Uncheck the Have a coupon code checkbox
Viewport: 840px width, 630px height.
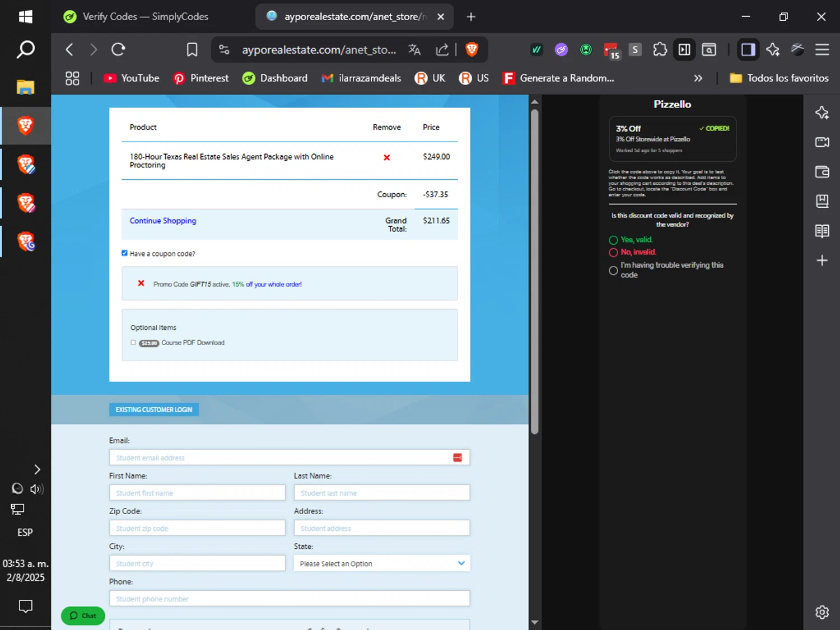[124, 253]
